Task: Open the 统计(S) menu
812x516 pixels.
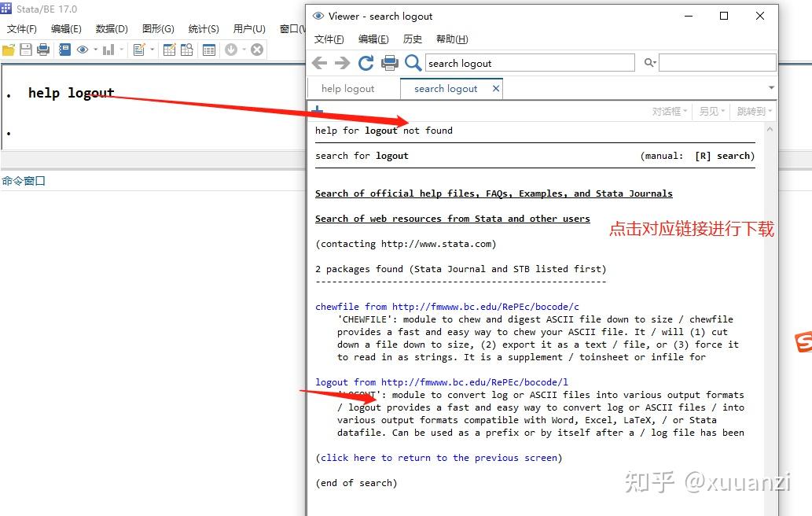Action: pyautogui.click(x=203, y=28)
